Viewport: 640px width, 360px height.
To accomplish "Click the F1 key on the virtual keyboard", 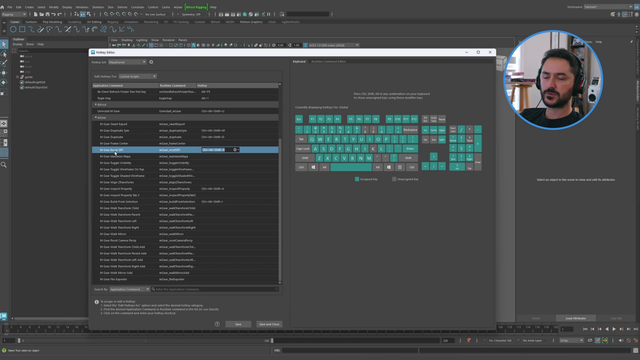I will tap(312, 119).
